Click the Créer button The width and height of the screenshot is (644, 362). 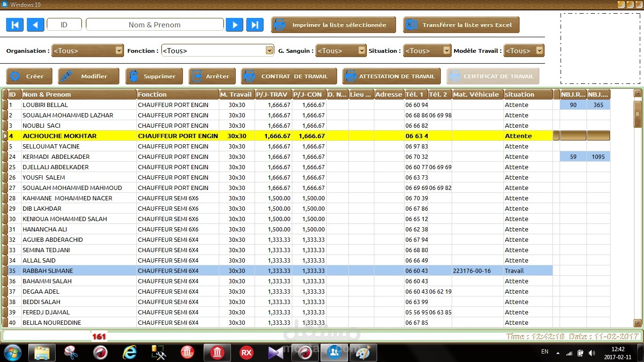coord(30,76)
